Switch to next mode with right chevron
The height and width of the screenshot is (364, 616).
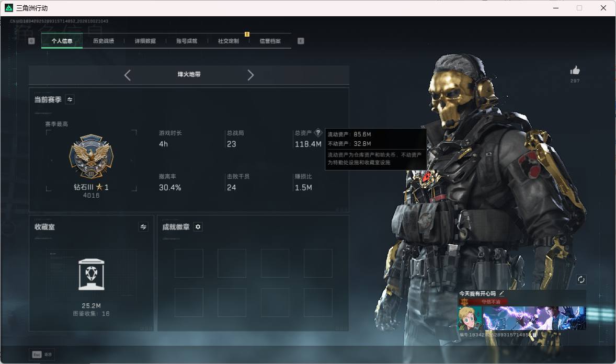coord(250,75)
